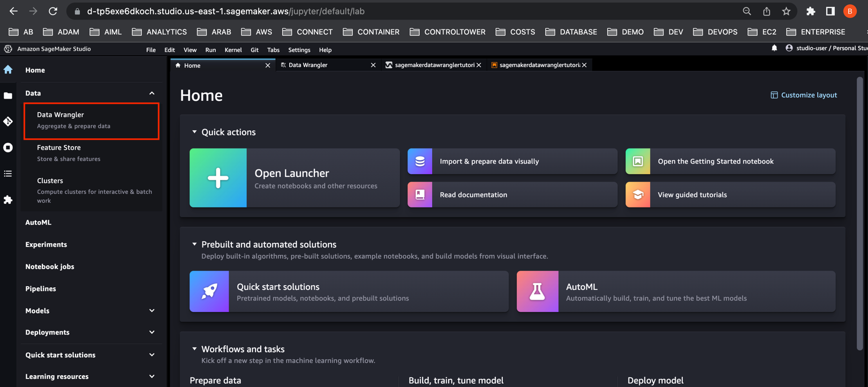Click the AutoML flask icon

537,291
